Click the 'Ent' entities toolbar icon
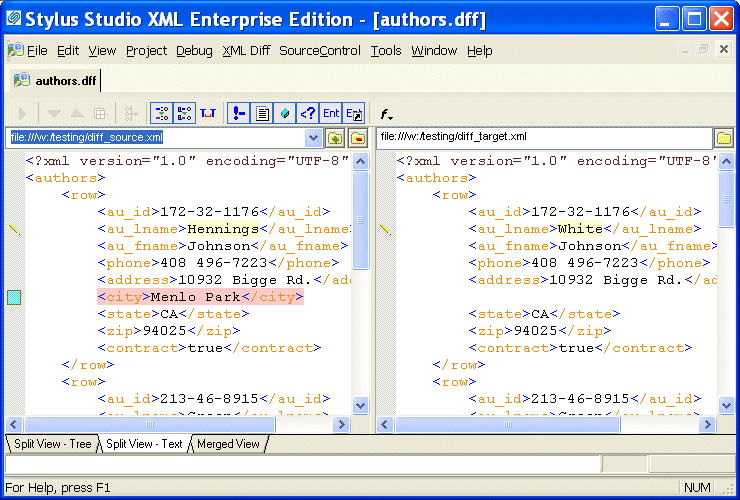Screen dimensions: 740x500 (331, 114)
